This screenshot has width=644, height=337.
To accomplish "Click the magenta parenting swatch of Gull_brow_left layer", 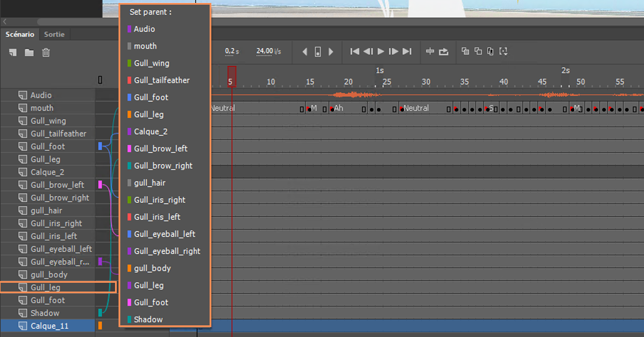I will [x=100, y=185].
